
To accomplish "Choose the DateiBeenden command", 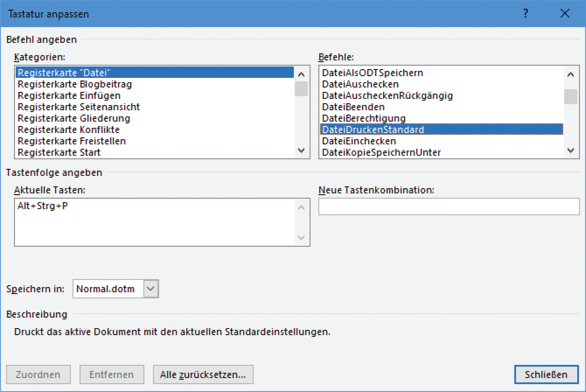I will (x=353, y=107).
